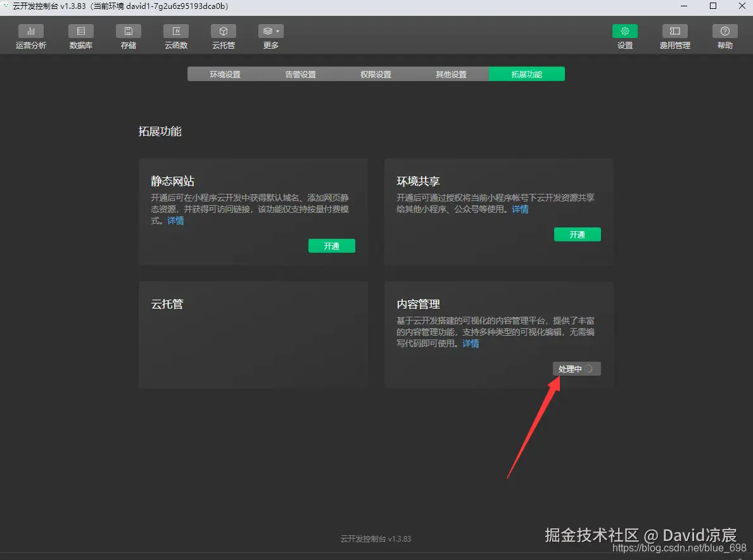Open the 详情 link under 静态网站
This screenshot has height=560, width=753.
pyautogui.click(x=175, y=220)
